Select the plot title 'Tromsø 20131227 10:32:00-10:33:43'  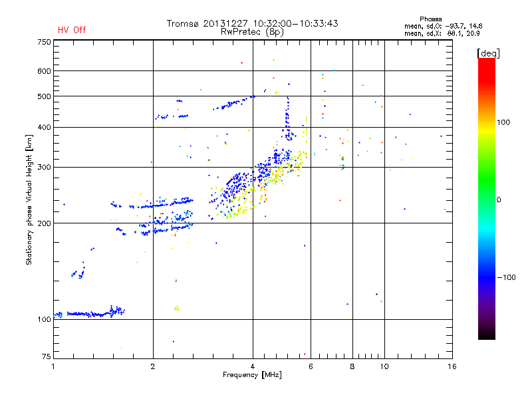pos(253,23)
